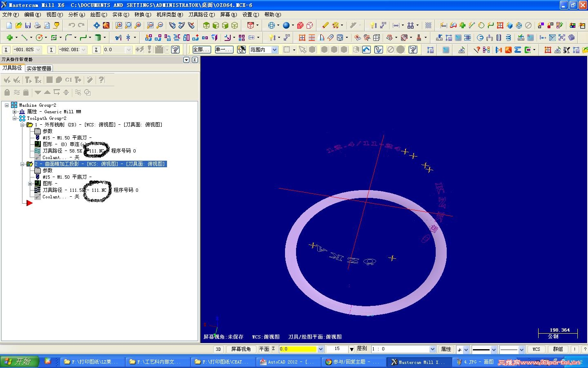Toggle toolpath display wavy-lines icon
Screen dimensions: 588x368
coord(17,92)
